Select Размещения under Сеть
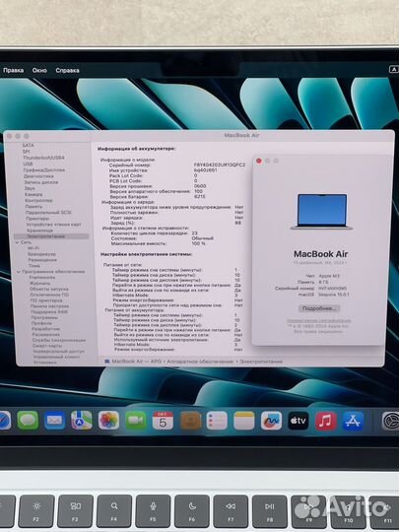 point(42,260)
